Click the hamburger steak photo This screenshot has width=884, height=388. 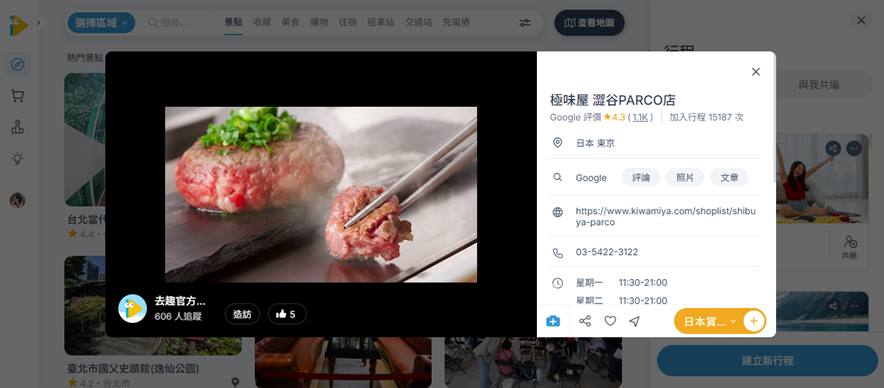coord(321,195)
